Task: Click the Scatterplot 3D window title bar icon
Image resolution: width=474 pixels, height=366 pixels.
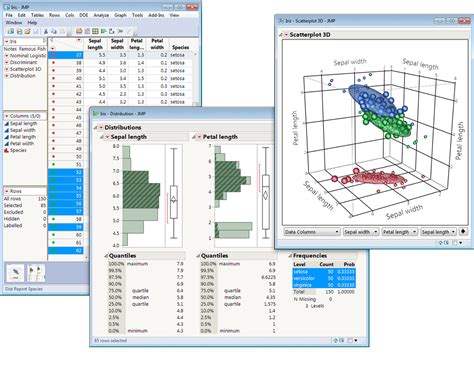Action: point(281,21)
